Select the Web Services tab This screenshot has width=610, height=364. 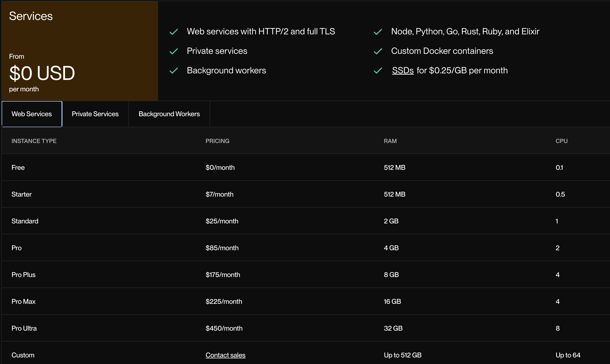[32, 114]
